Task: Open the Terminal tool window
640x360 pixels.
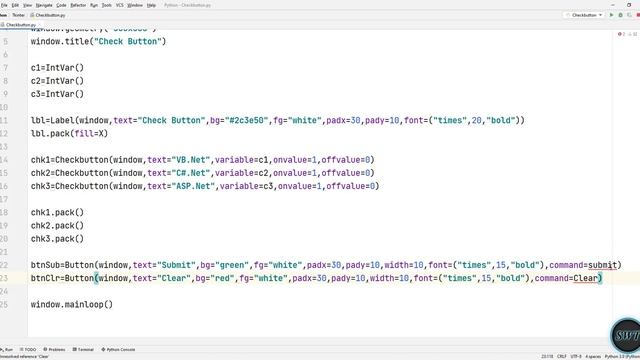Action: pos(83,350)
